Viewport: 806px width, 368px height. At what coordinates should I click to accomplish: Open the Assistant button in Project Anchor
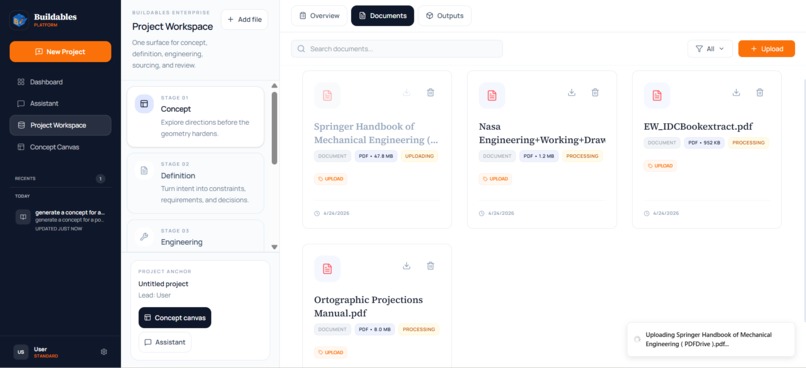pyautogui.click(x=165, y=342)
